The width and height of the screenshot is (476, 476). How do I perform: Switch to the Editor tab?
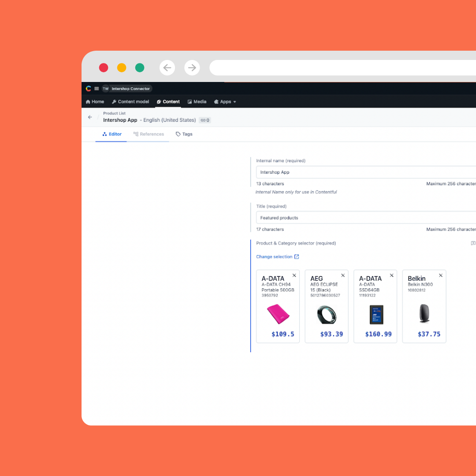[x=112, y=134]
